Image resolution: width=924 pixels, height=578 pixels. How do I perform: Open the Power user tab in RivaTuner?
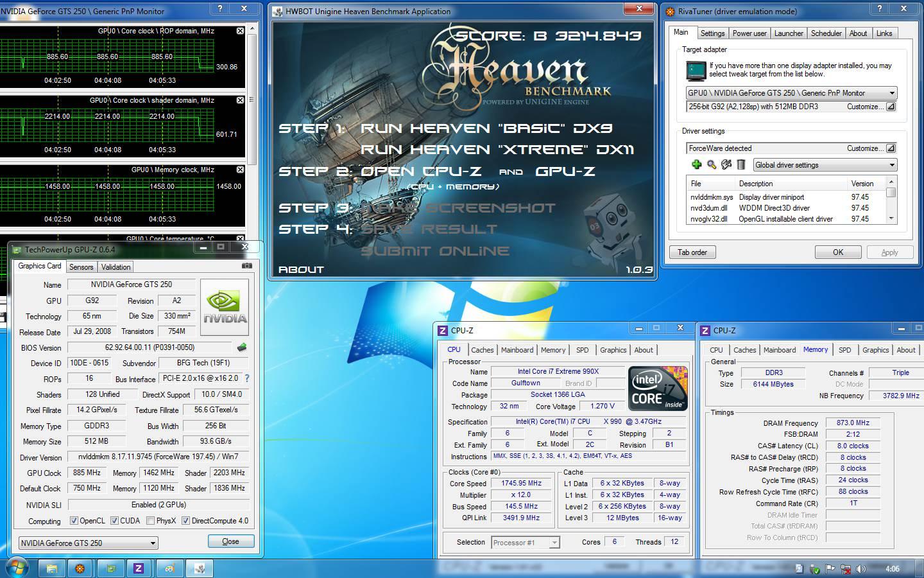(749, 33)
